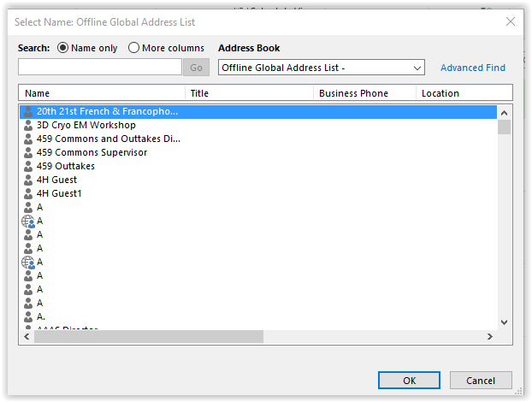Select the More columns radio button
Image resolution: width=532 pixels, height=402 pixels.
tap(166, 48)
